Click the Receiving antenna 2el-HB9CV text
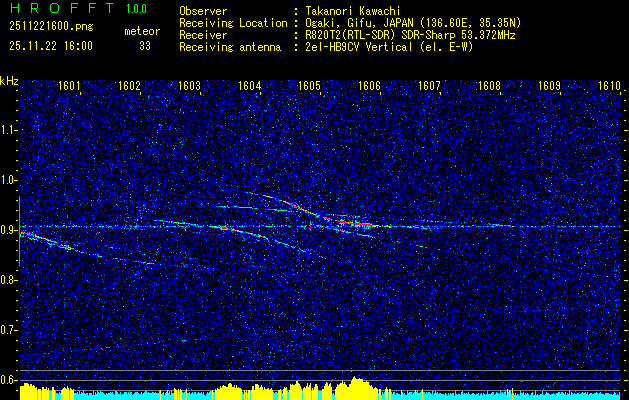This screenshot has height=400, width=629. coord(389,47)
